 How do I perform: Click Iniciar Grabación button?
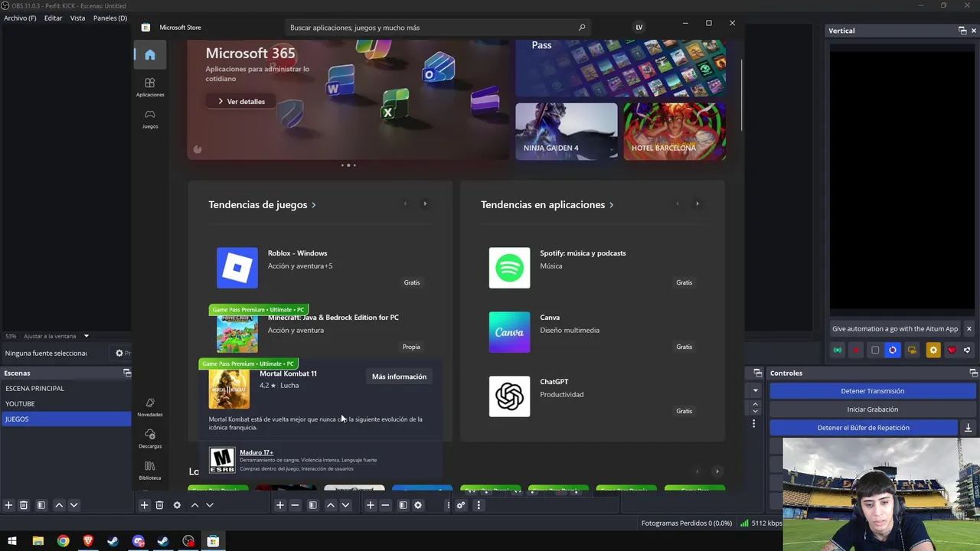coord(873,409)
